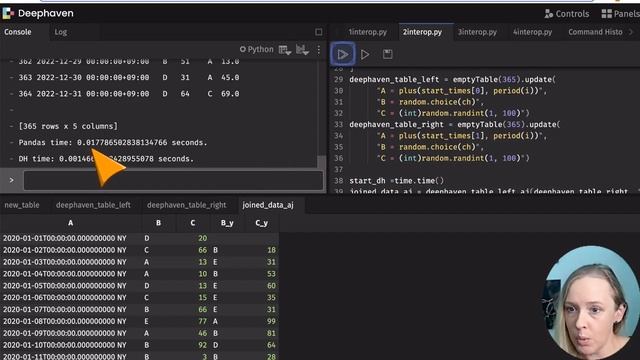Image resolution: width=640 pixels, height=360 pixels.
Task: Click column header C
Action: pos(193,223)
